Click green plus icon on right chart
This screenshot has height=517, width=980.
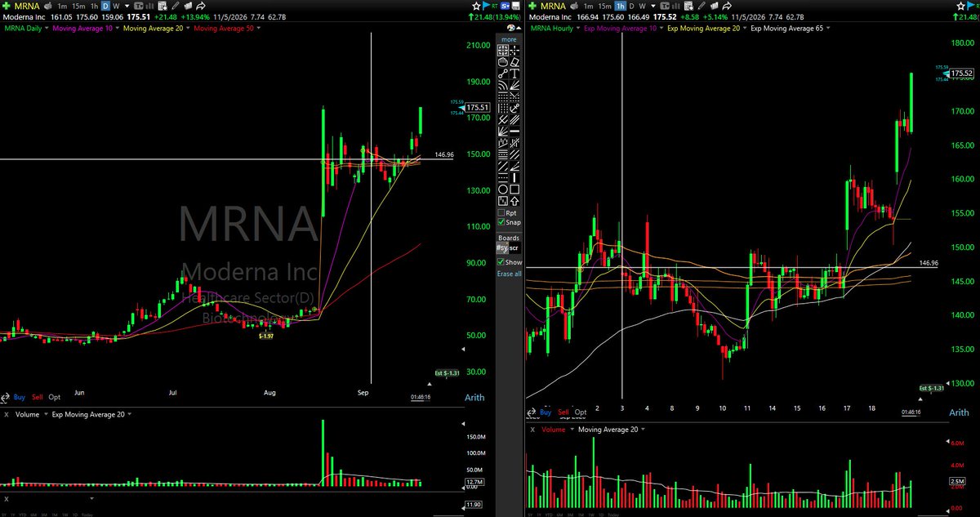tap(532, 6)
